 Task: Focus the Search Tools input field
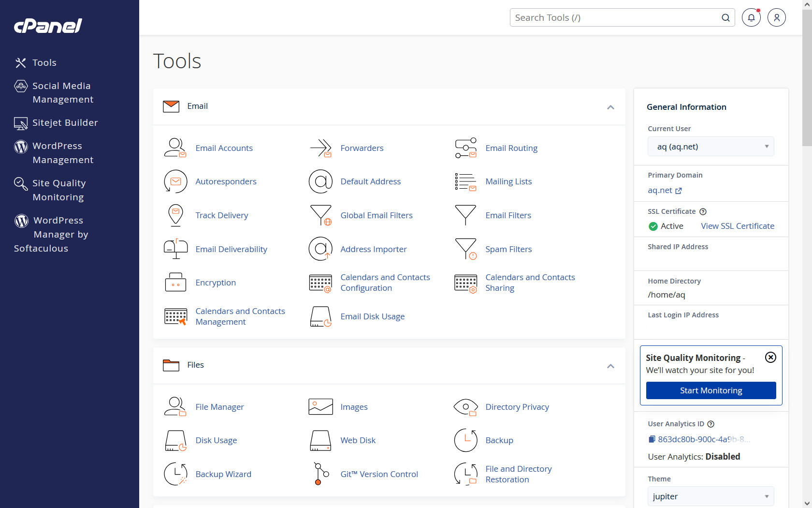[x=616, y=18]
